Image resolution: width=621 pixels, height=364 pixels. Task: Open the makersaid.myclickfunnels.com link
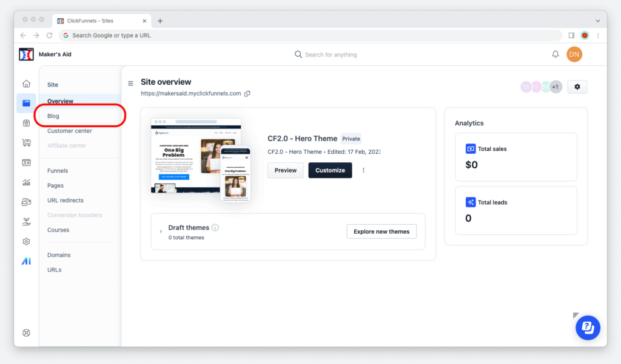tap(191, 93)
